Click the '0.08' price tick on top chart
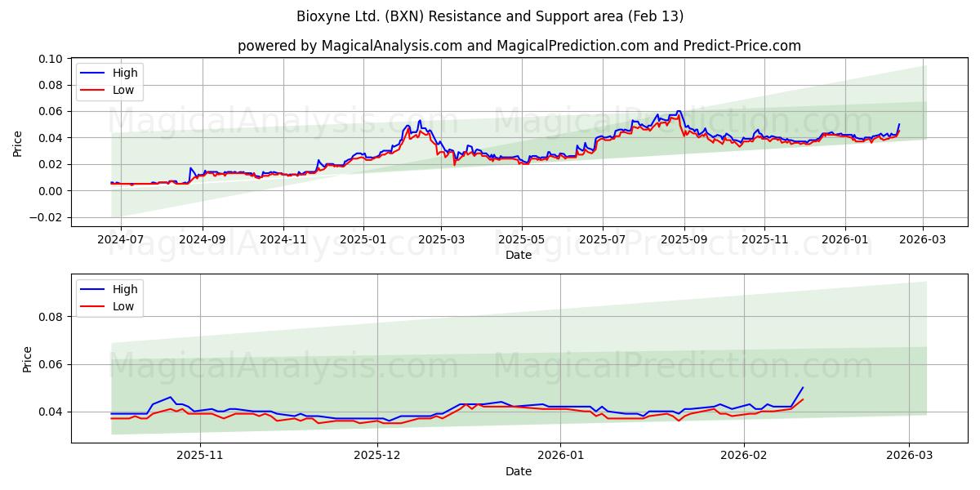This screenshot has height=490, width=980. 51,85
